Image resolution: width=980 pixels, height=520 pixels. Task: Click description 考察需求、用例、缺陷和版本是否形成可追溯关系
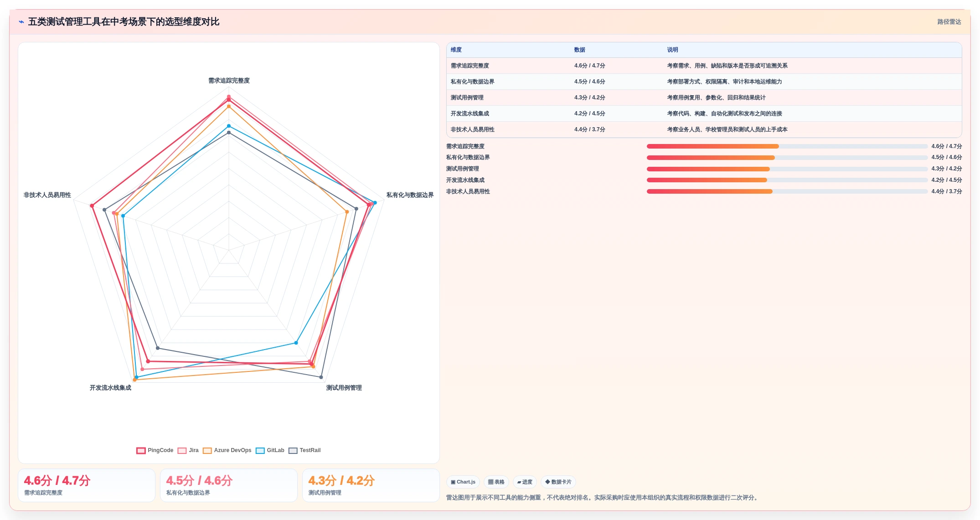point(727,66)
